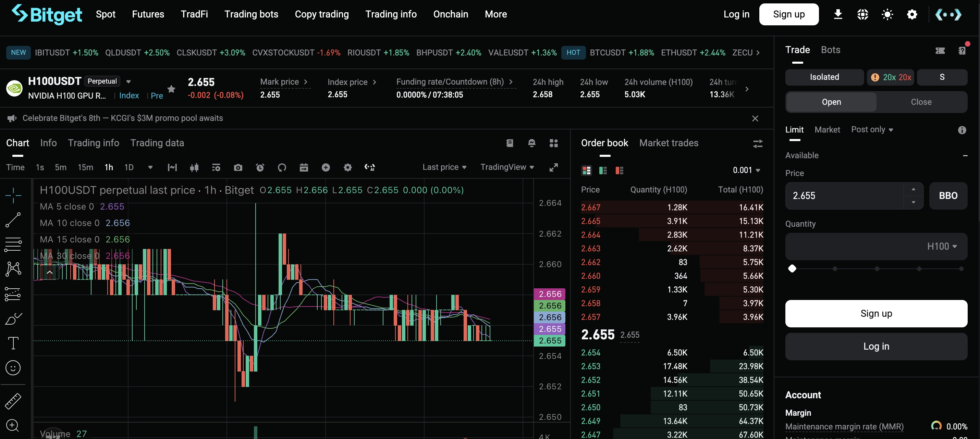Expand the Post only order type dropdown
This screenshot has height=439, width=980.
click(x=872, y=129)
